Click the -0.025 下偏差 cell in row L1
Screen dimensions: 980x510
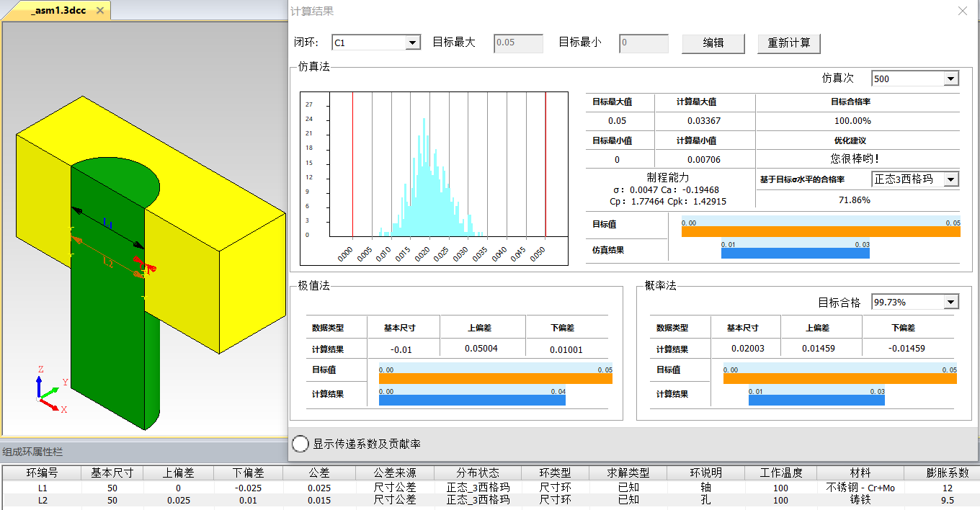point(249,488)
